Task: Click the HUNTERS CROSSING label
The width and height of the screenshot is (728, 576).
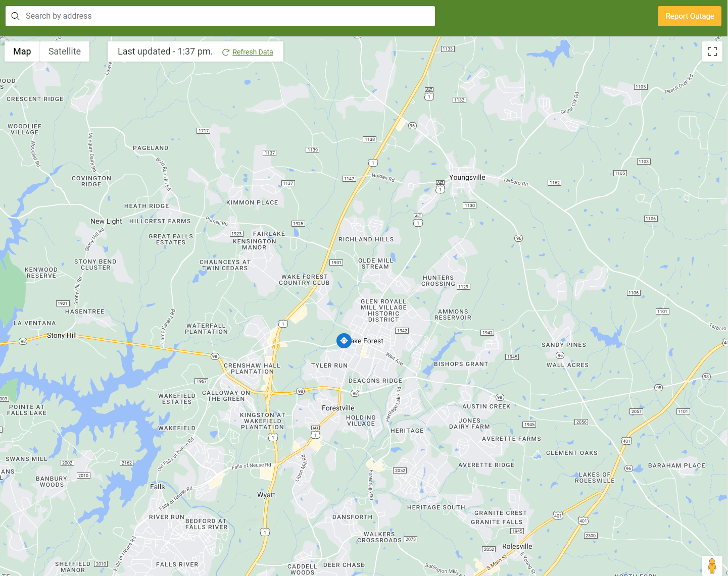Action: pyautogui.click(x=438, y=281)
